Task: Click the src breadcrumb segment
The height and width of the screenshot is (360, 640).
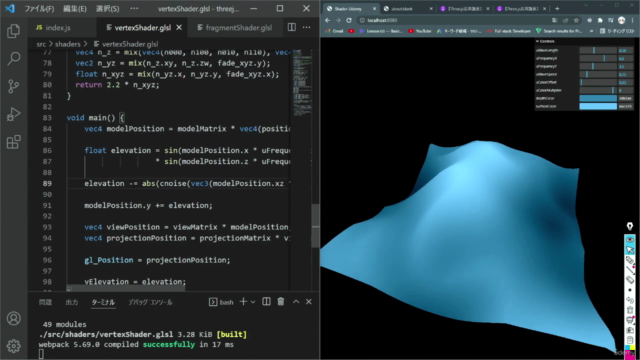Action: [41, 44]
